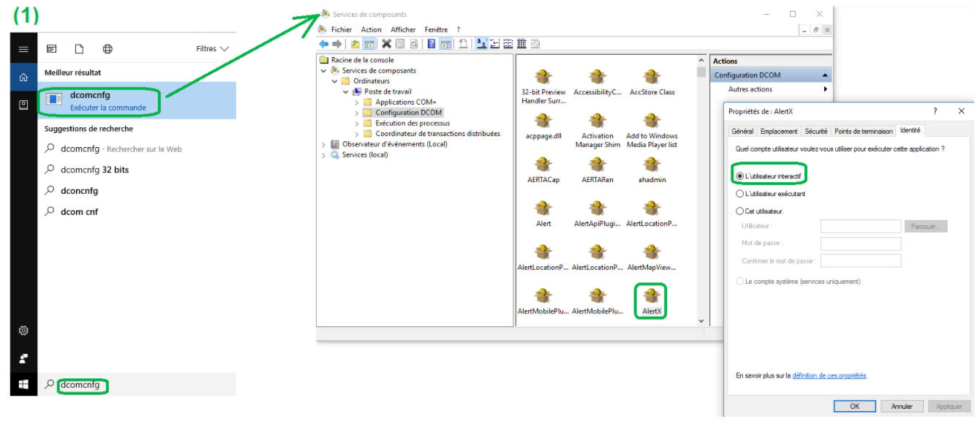This screenshot has width=980, height=425.
Task: Click the web globe filter icon
Action: click(108, 49)
